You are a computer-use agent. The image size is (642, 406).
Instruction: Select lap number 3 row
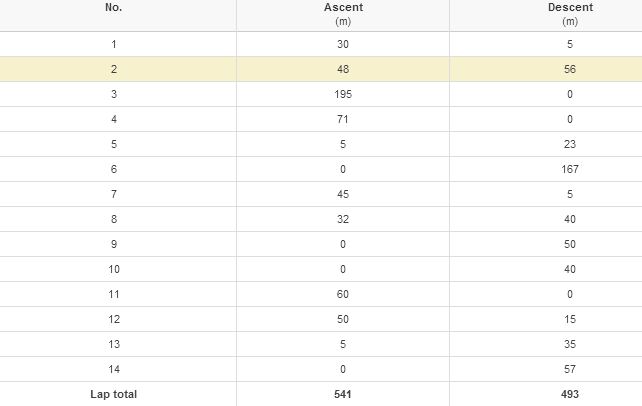(321, 94)
